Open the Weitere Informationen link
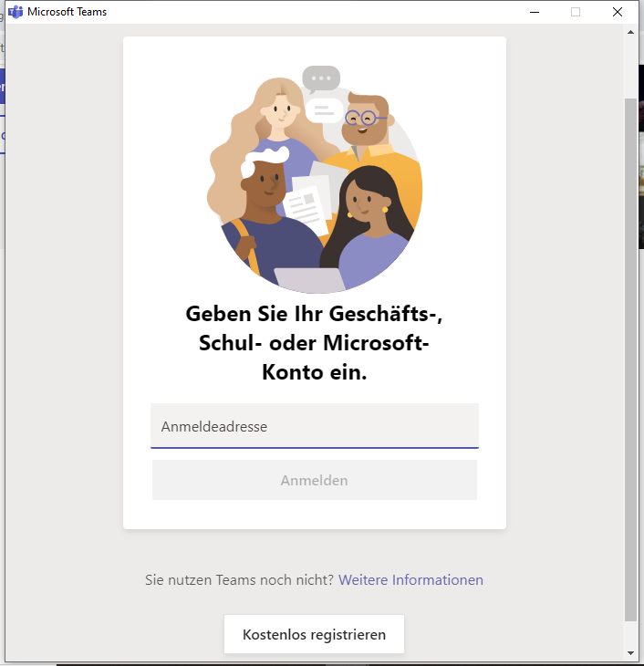This screenshot has height=666, width=644. (410, 580)
